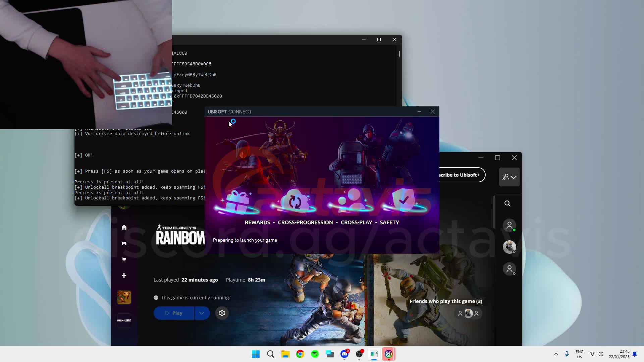Open the Store cart icon in sidebar
This screenshot has height=362, width=644.
[124, 259]
